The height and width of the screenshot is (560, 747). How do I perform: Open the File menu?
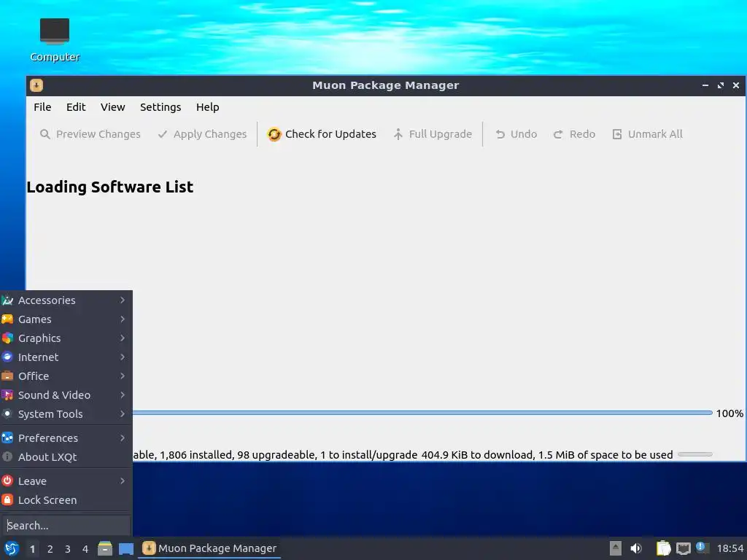tap(42, 107)
